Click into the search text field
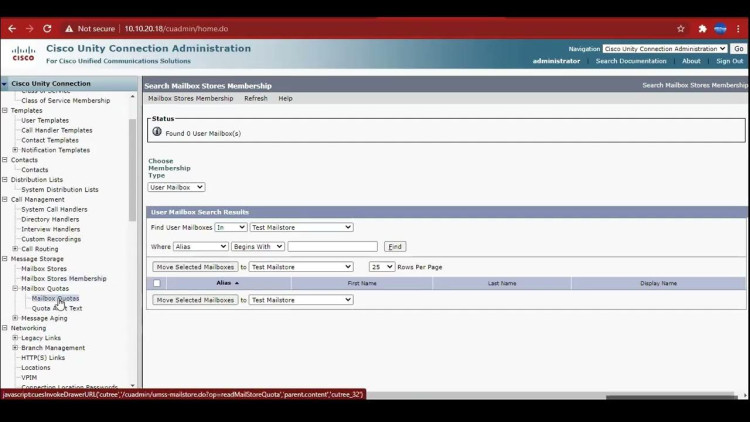Viewport: 750px width, 422px height. (x=332, y=246)
